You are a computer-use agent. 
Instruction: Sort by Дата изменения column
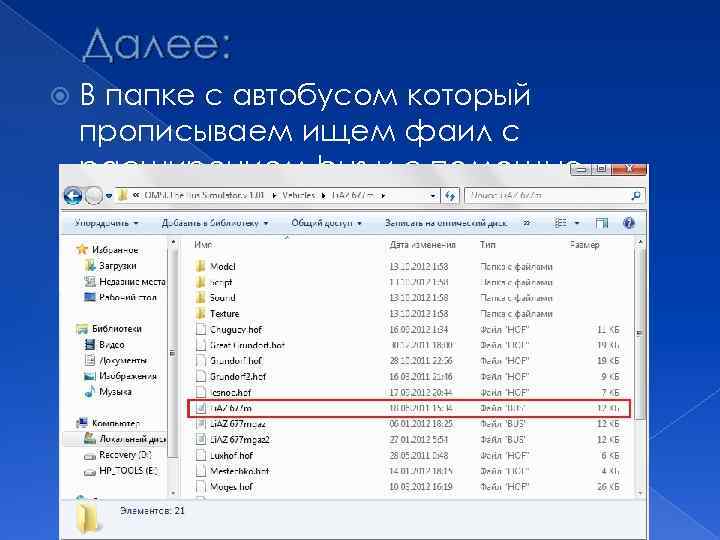point(422,245)
